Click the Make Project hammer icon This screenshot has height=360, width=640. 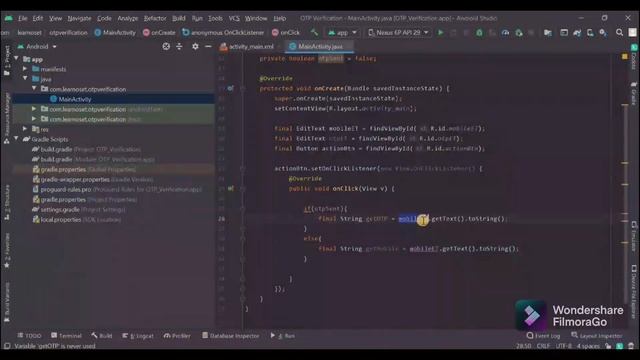coord(314,32)
